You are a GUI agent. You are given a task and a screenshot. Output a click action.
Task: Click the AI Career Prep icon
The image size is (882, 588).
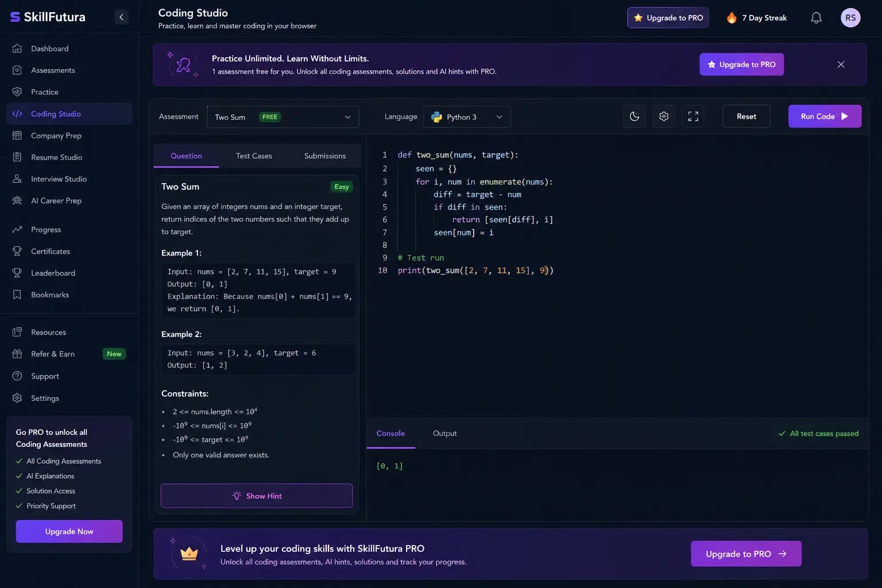pos(17,201)
